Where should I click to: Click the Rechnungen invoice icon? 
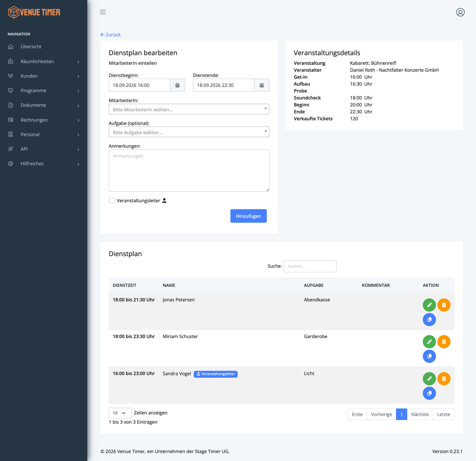11,120
